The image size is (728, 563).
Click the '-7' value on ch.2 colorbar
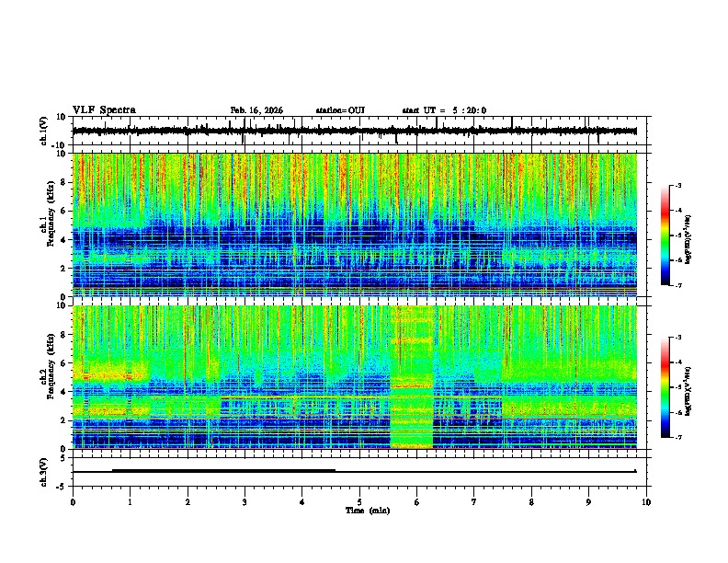(x=677, y=438)
